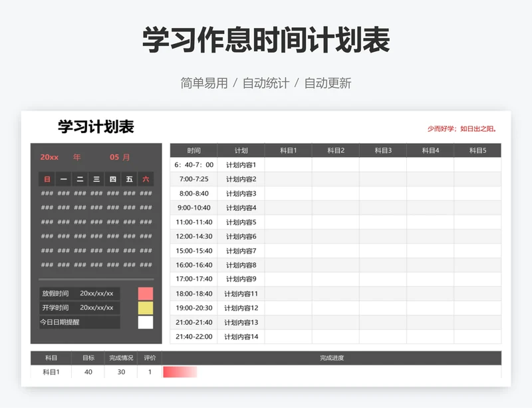Click the 6:40-7:00 time cell
532x408 pixels.
(x=194, y=165)
